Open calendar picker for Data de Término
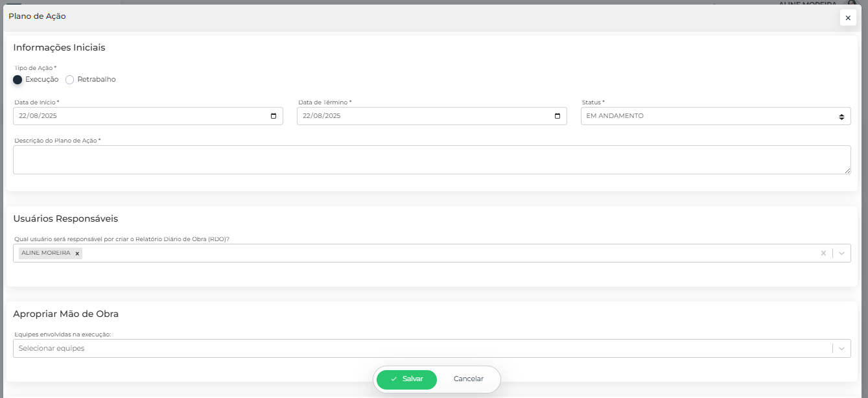The height and width of the screenshot is (398, 868). point(557,116)
